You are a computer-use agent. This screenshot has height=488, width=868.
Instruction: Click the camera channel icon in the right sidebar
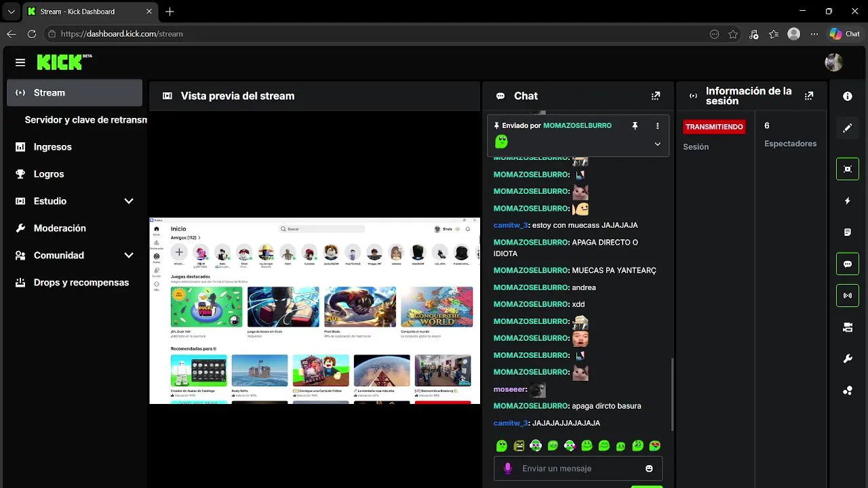click(x=848, y=327)
